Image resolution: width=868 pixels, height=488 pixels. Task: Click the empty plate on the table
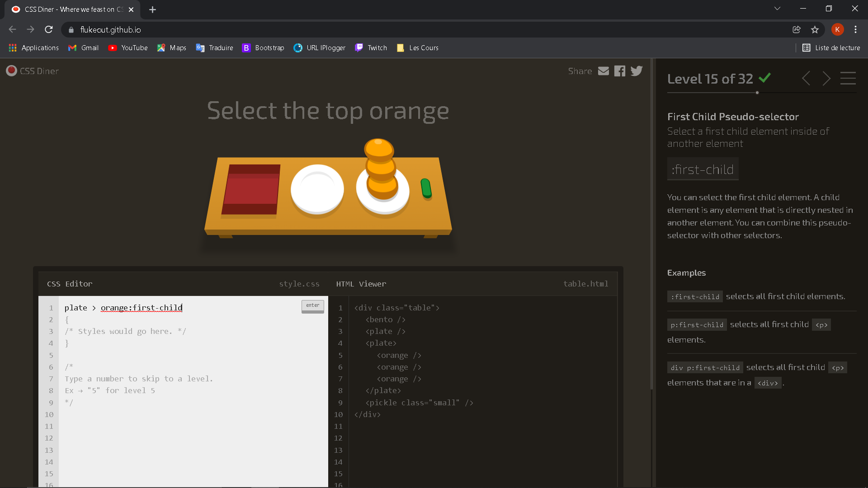[x=317, y=189]
